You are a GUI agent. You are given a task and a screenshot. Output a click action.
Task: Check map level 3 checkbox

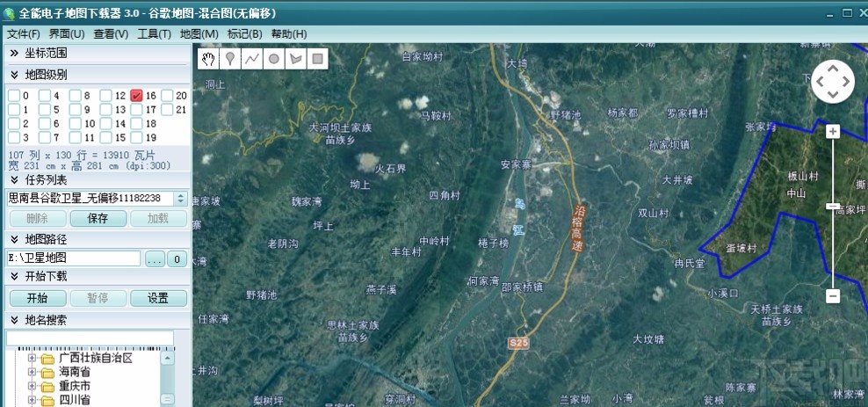tap(14, 137)
